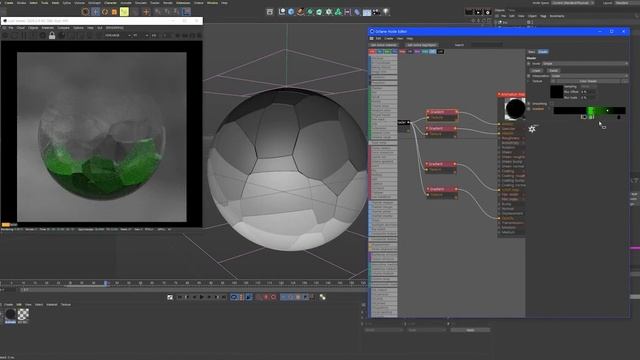Click the material node preview sphere

516,109
